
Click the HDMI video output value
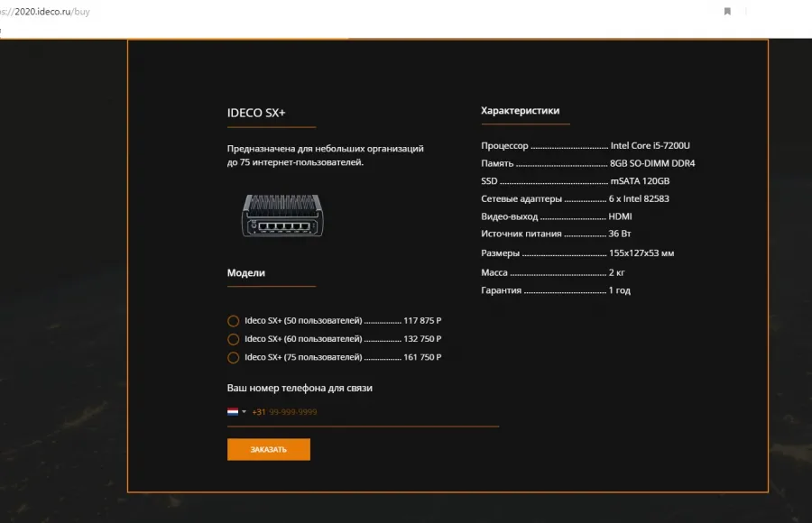pyautogui.click(x=620, y=216)
